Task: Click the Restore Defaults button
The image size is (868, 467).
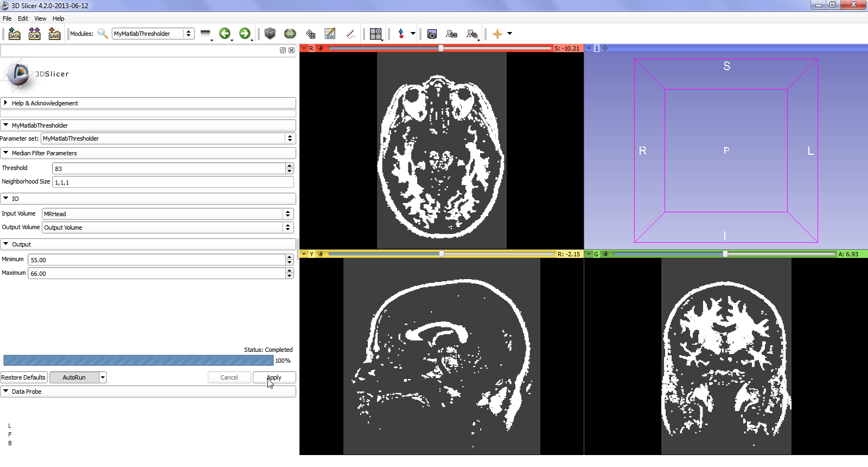Action: click(x=23, y=377)
